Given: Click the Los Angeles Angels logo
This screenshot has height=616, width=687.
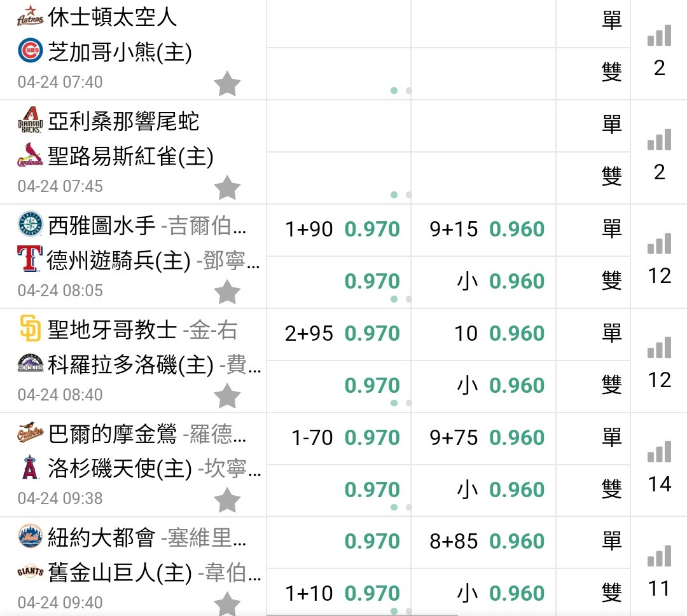Looking at the screenshot, I should point(30,467).
